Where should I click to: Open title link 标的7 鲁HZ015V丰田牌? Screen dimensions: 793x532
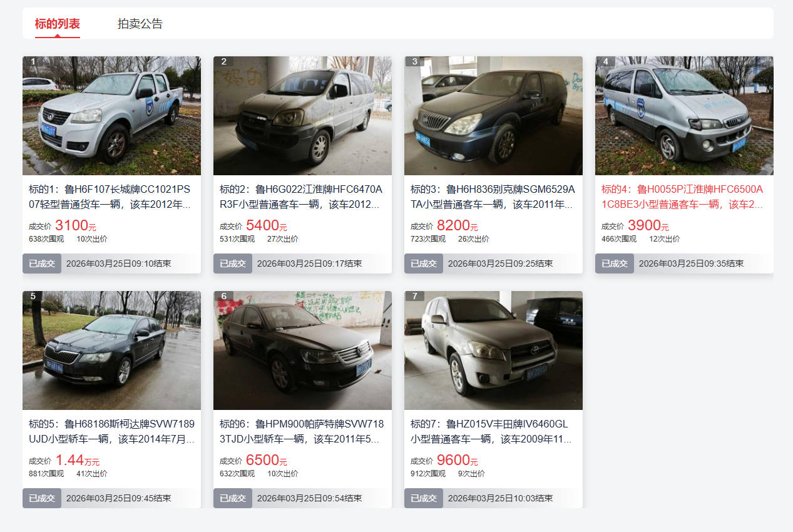[493, 431]
